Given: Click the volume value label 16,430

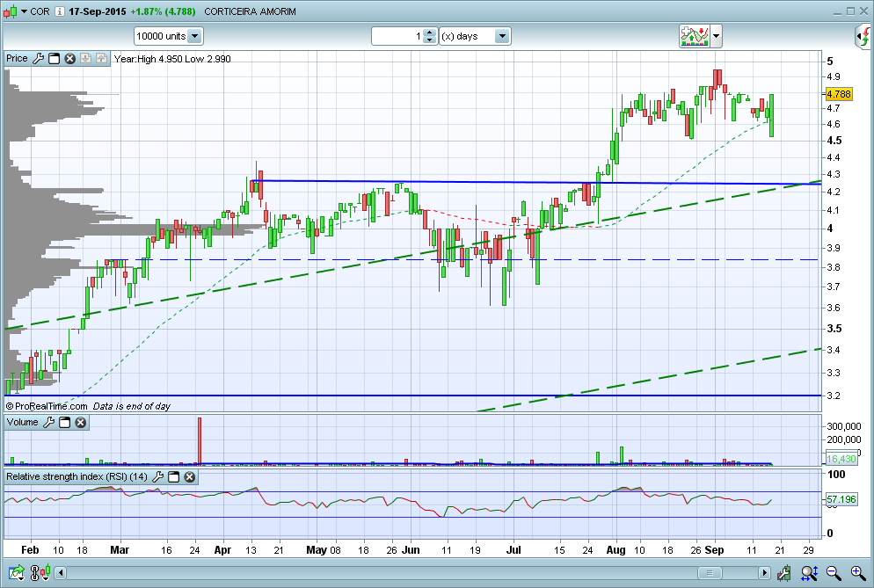Looking at the screenshot, I should tap(841, 460).
